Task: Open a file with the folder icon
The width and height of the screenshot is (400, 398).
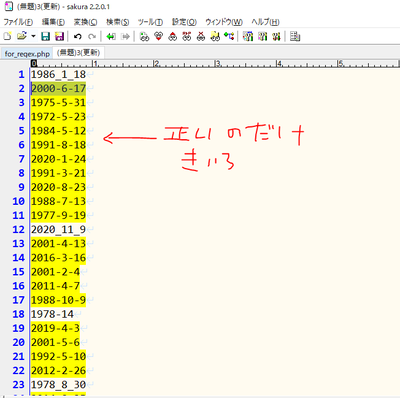Action: click(22, 36)
